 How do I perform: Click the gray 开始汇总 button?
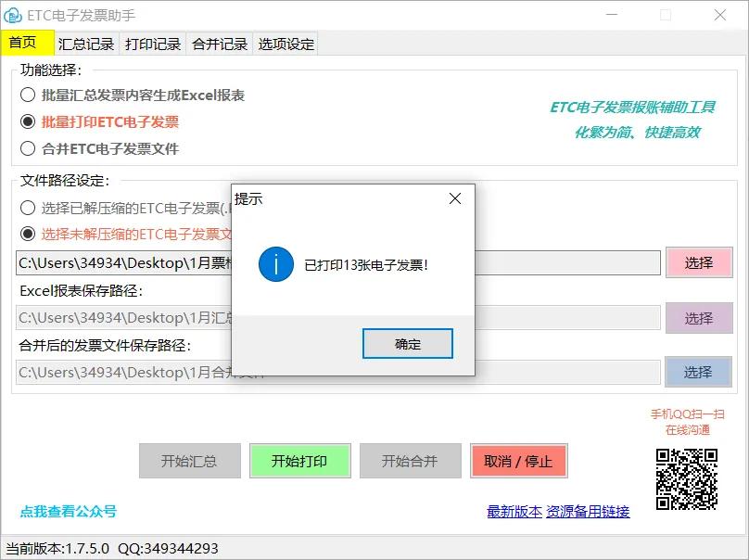pyautogui.click(x=190, y=461)
